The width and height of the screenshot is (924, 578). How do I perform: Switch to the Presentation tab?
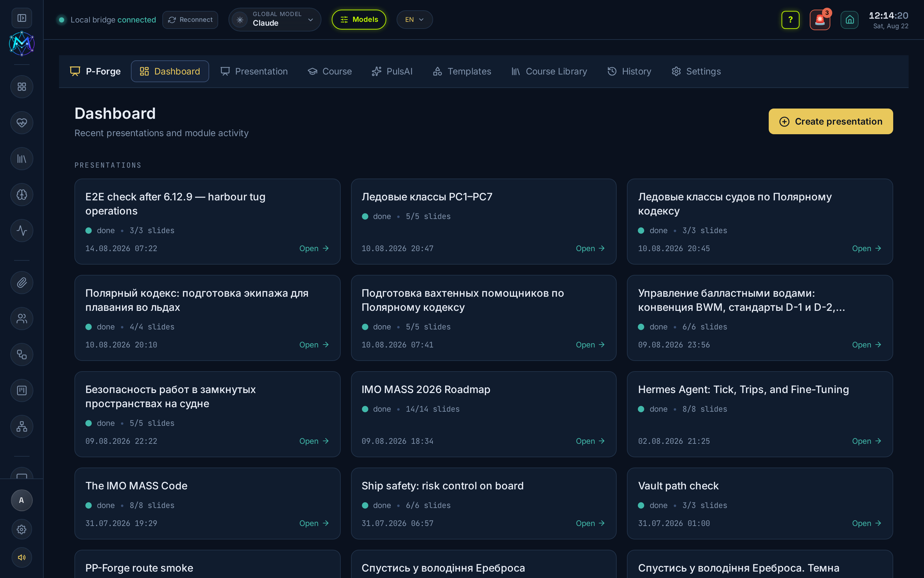click(254, 71)
